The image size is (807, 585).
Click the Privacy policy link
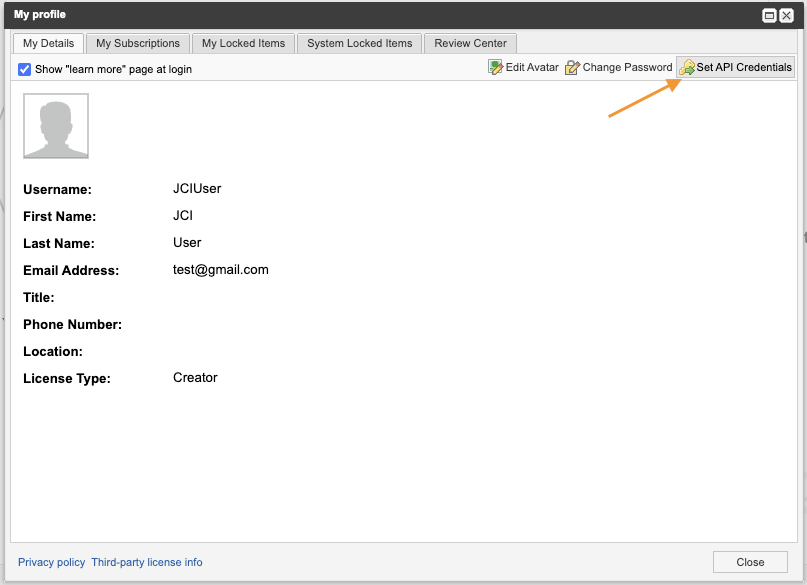click(x=51, y=562)
